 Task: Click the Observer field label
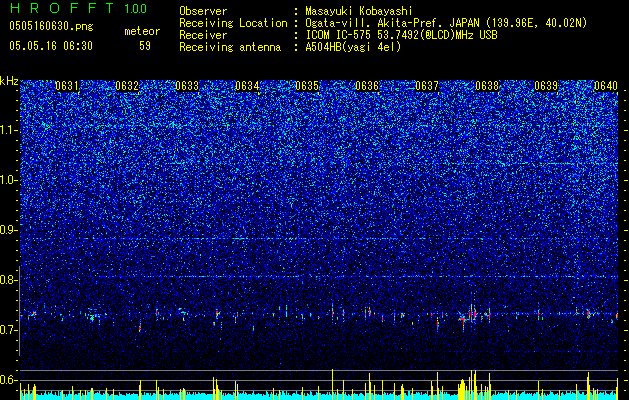click(203, 11)
